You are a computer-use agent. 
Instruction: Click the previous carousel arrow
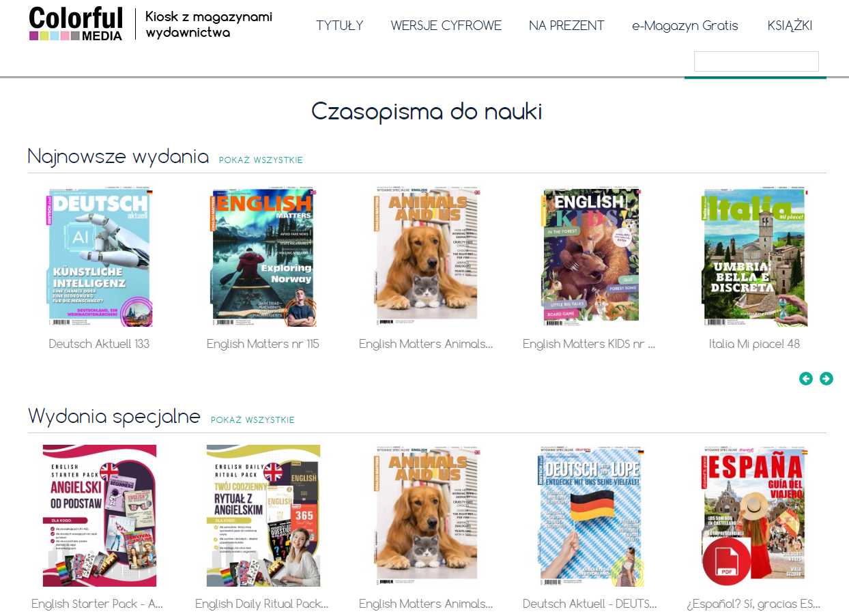click(806, 379)
